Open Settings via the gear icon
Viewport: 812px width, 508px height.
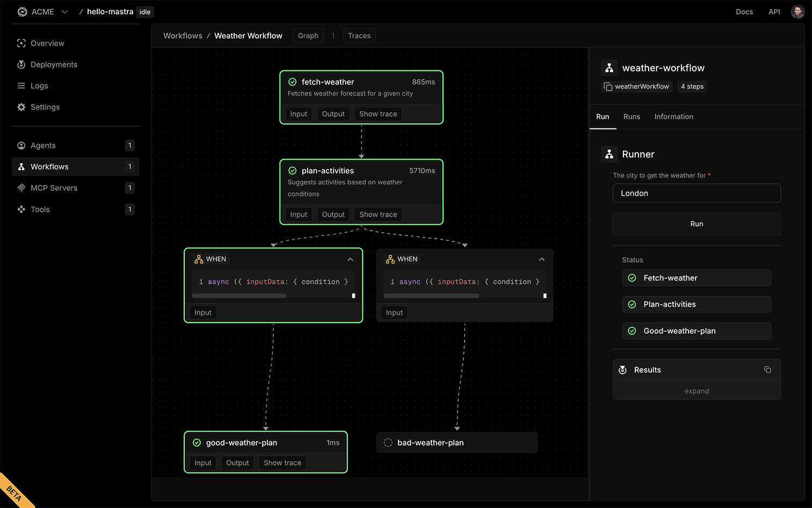21,107
